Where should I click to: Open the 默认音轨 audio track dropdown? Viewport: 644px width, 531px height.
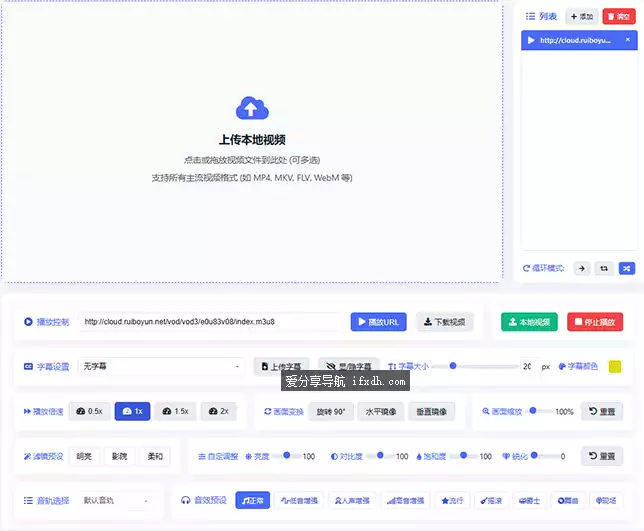point(115,501)
